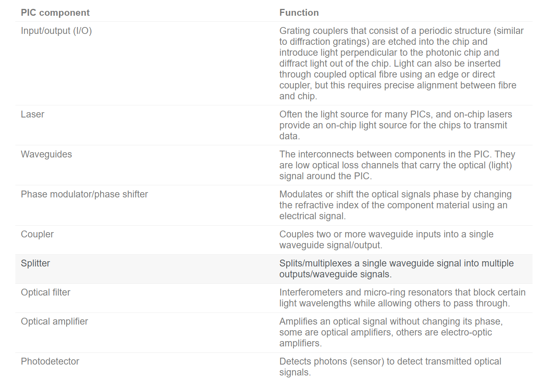This screenshot has height=392, width=541.
Task: Select the Photodetector component cell
Action: click(50, 361)
